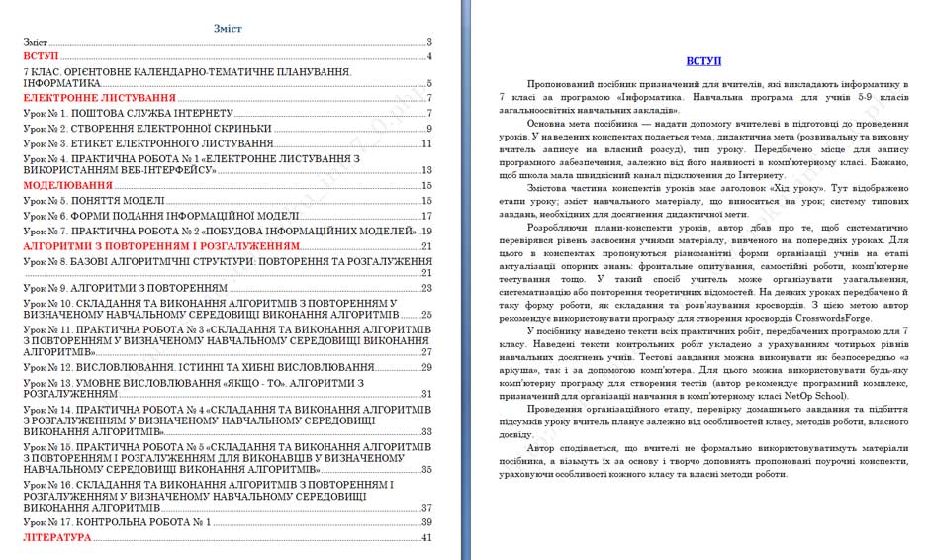Go to Урок № 5 ПОНЯТТЯ МОДЕЛІ
This screenshot has width=930, height=560.
pyautogui.click(x=94, y=200)
